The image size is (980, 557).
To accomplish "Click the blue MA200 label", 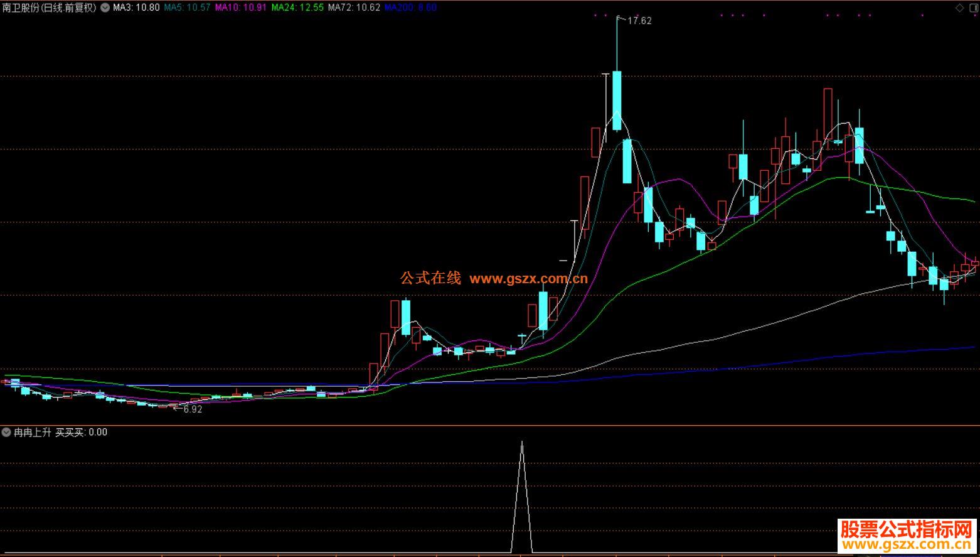I will coord(410,8).
